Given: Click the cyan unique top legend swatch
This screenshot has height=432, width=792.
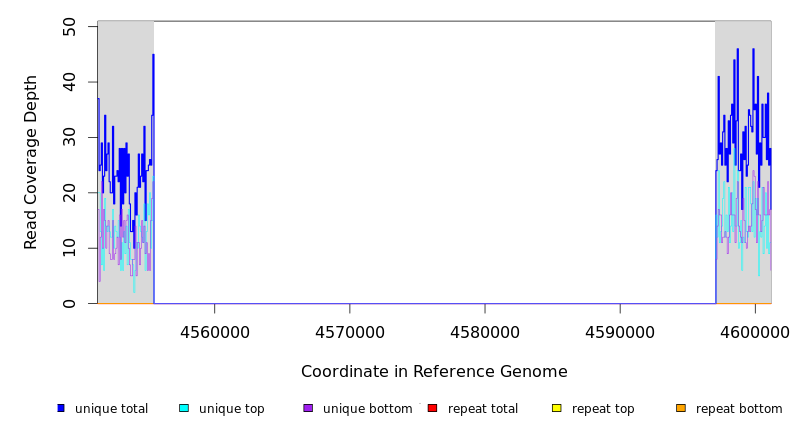Looking at the screenshot, I should point(184,408).
